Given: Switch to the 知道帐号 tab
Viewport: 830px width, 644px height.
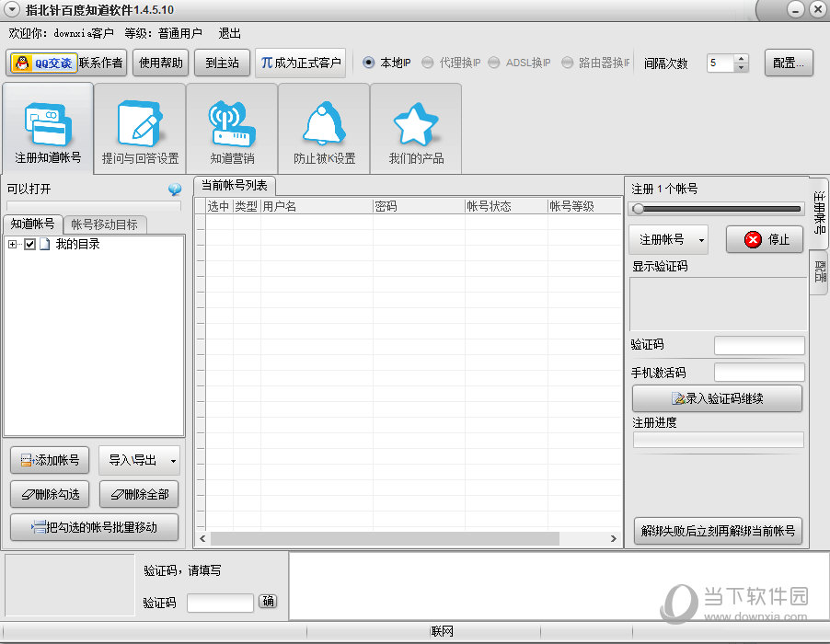Looking at the screenshot, I should tap(33, 224).
